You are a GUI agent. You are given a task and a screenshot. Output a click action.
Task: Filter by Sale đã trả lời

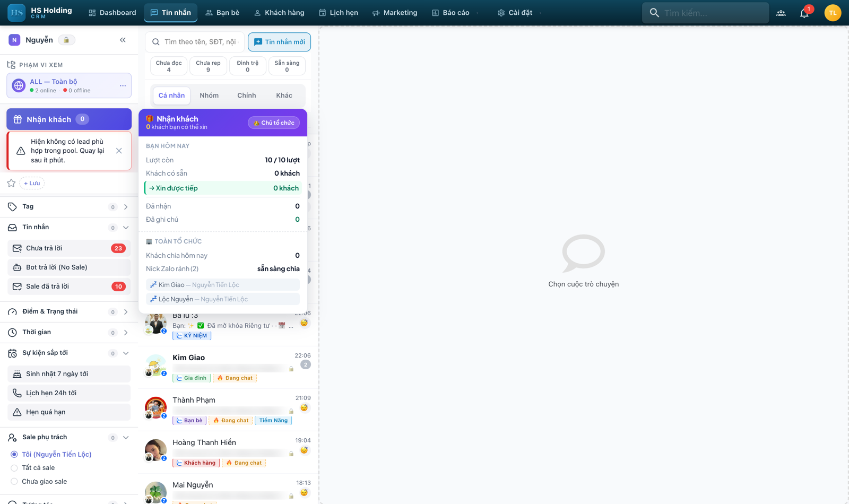pyautogui.click(x=69, y=286)
